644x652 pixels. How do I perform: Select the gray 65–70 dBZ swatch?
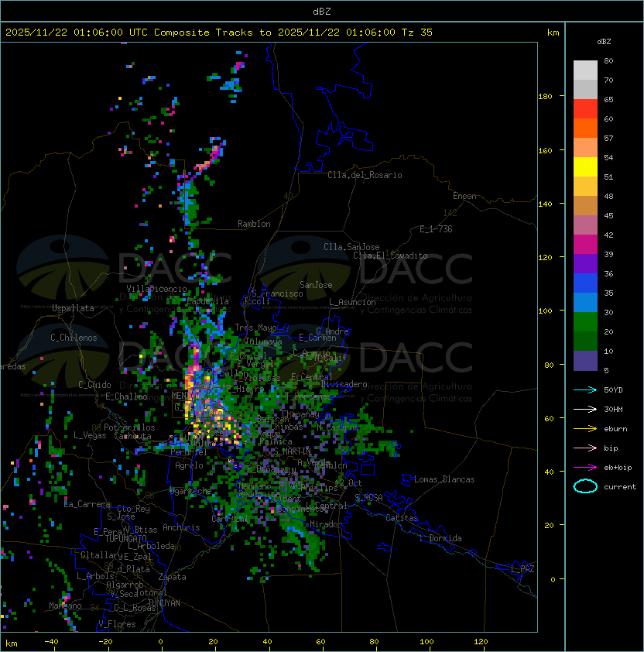(585, 89)
